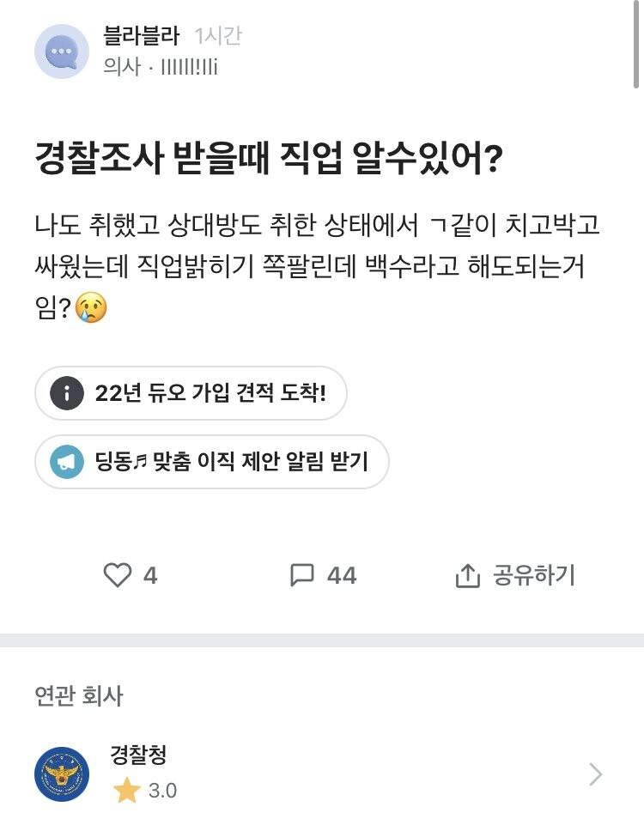Screen dimensions: 644x831
Task: Tap the share upload arrow icon
Action: 466,575
